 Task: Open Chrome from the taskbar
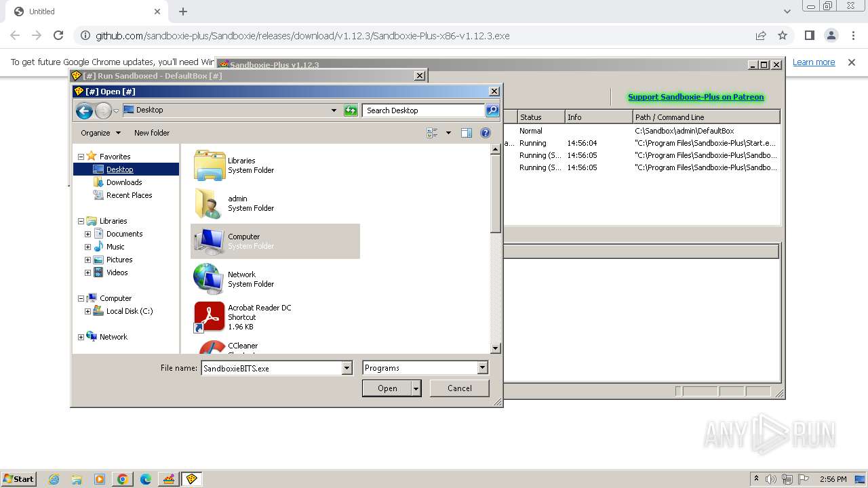123,479
